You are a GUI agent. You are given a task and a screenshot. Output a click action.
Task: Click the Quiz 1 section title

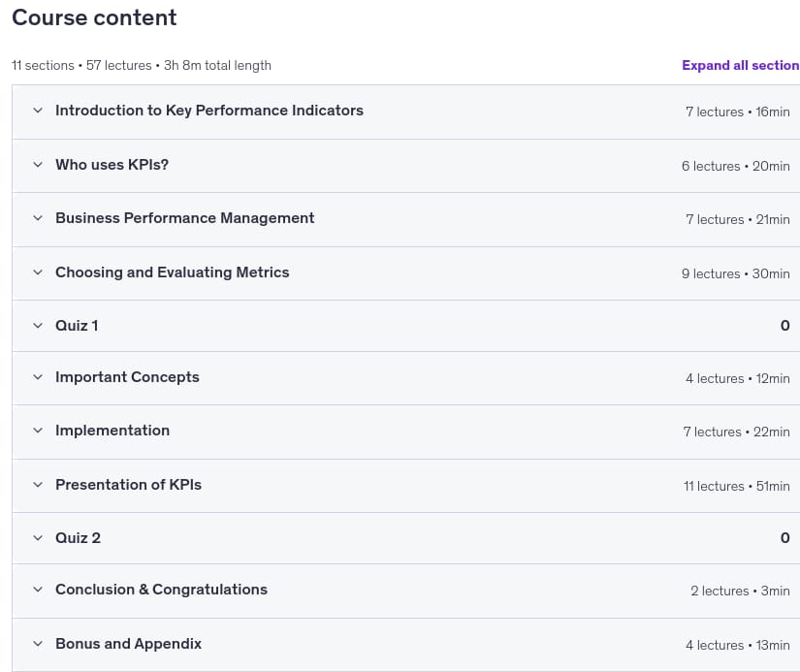point(77,326)
